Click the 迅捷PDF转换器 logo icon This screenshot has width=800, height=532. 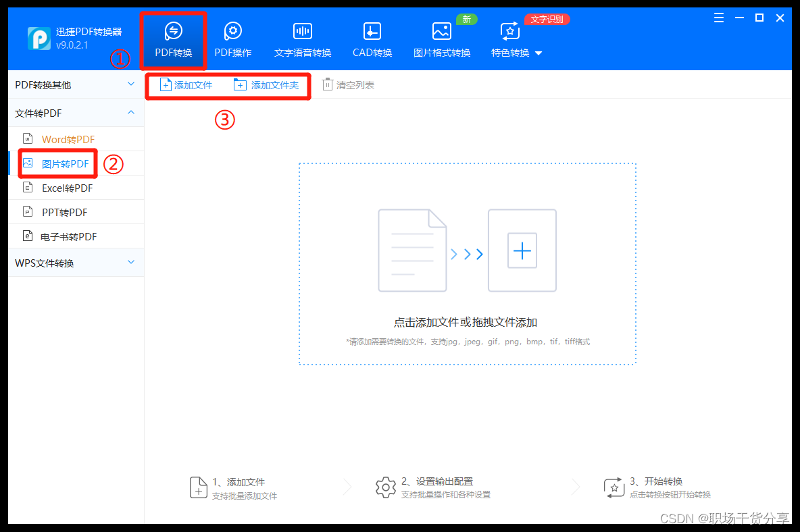pos(39,38)
